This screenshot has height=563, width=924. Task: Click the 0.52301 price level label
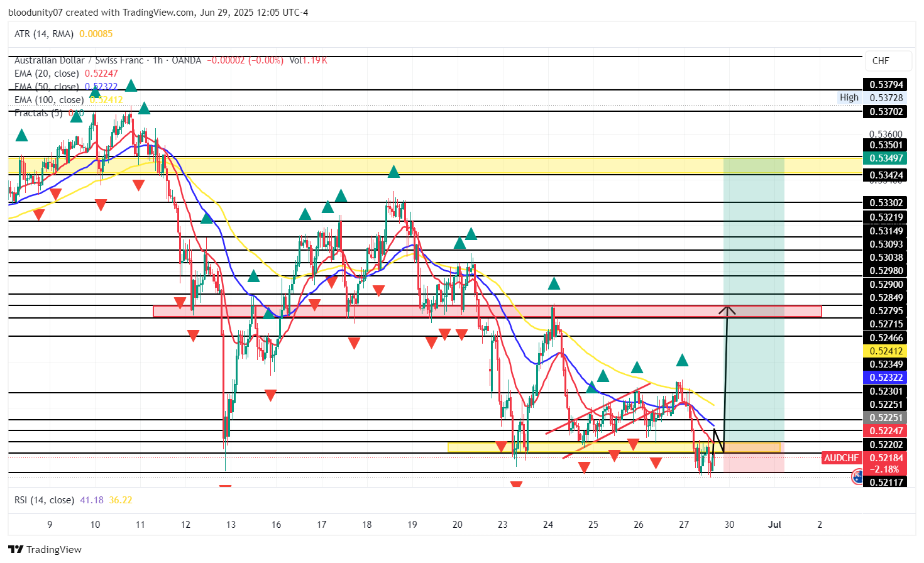(x=886, y=391)
